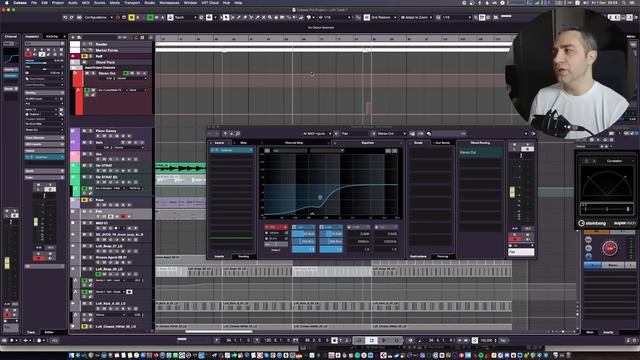The width and height of the screenshot is (640, 360).
Task: Open the Touch automation mode dropdown
Action: point(185,18)
